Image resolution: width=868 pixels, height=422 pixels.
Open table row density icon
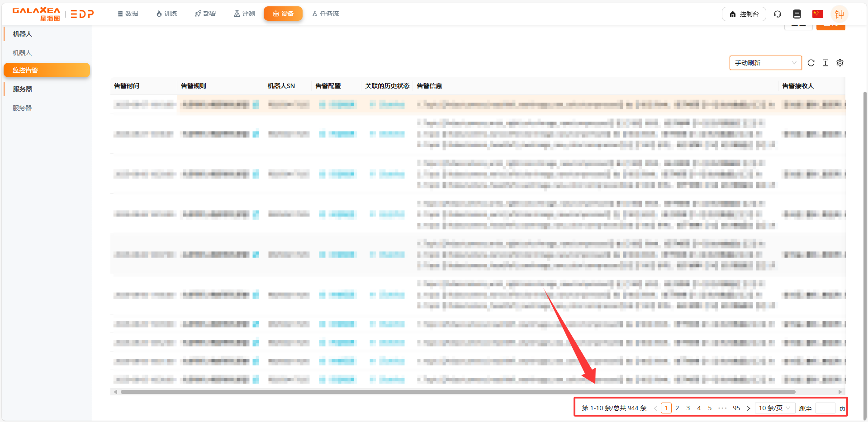coord(825,63)
